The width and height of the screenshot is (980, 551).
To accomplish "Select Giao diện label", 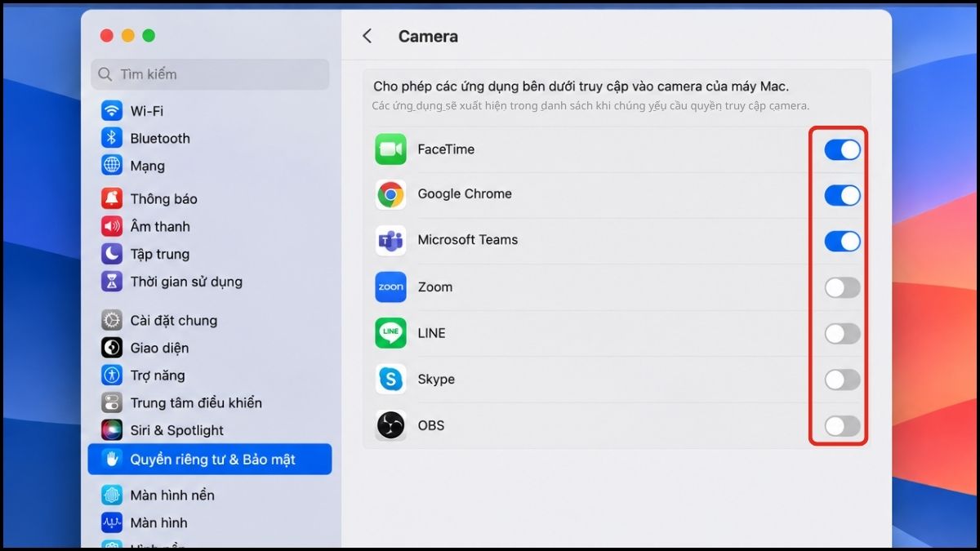I will tap(159, 348).
